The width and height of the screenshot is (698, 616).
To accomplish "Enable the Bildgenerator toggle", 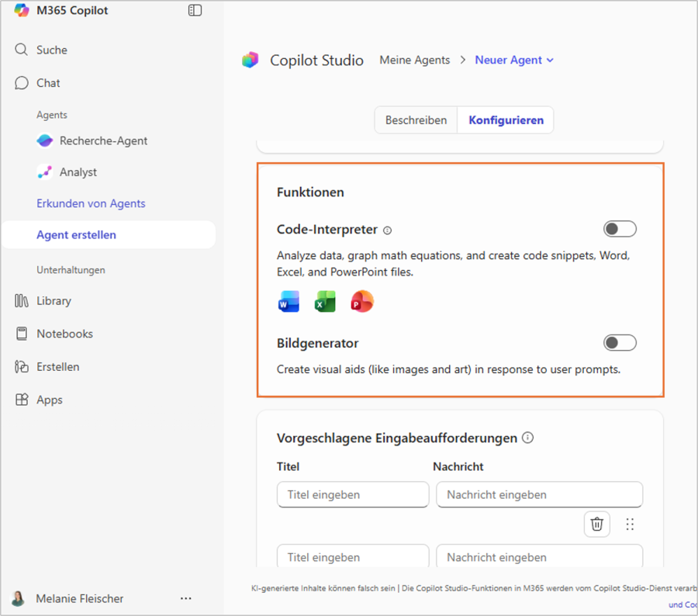I will (x=619, y=342).
